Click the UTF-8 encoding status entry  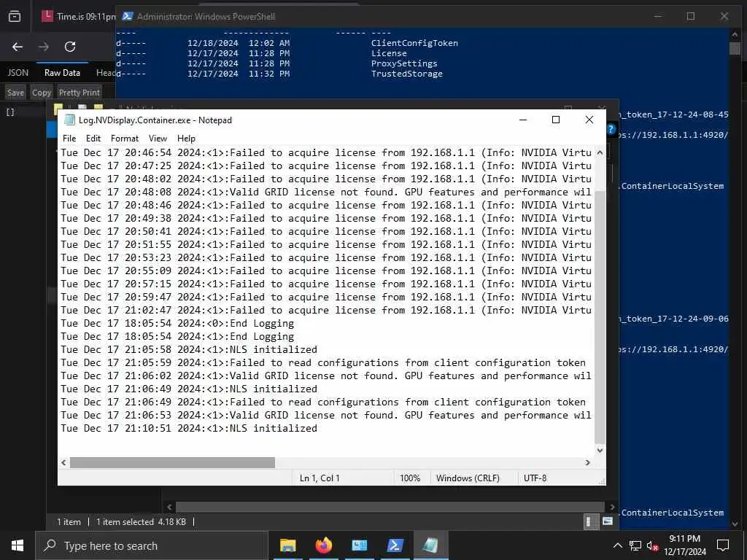(535, 478)
